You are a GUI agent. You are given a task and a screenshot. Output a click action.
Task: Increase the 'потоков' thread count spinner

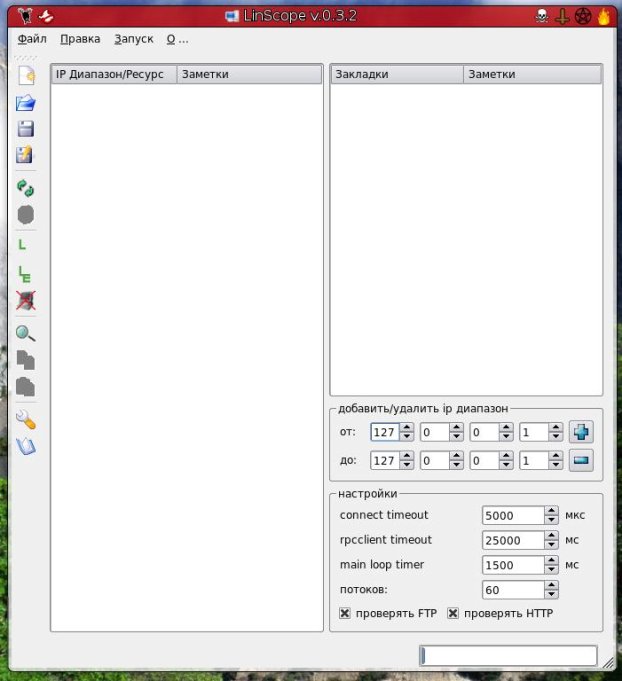552,585
